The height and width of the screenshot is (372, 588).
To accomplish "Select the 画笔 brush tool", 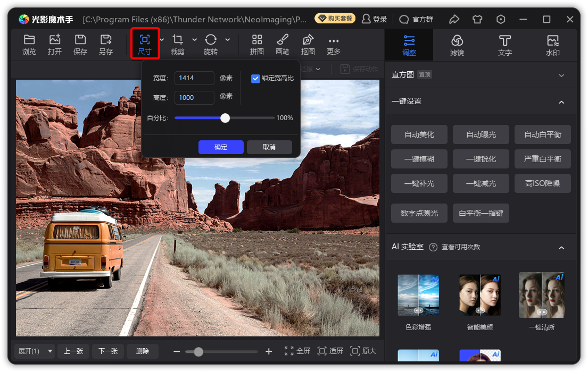I will [x=283, y=45].
